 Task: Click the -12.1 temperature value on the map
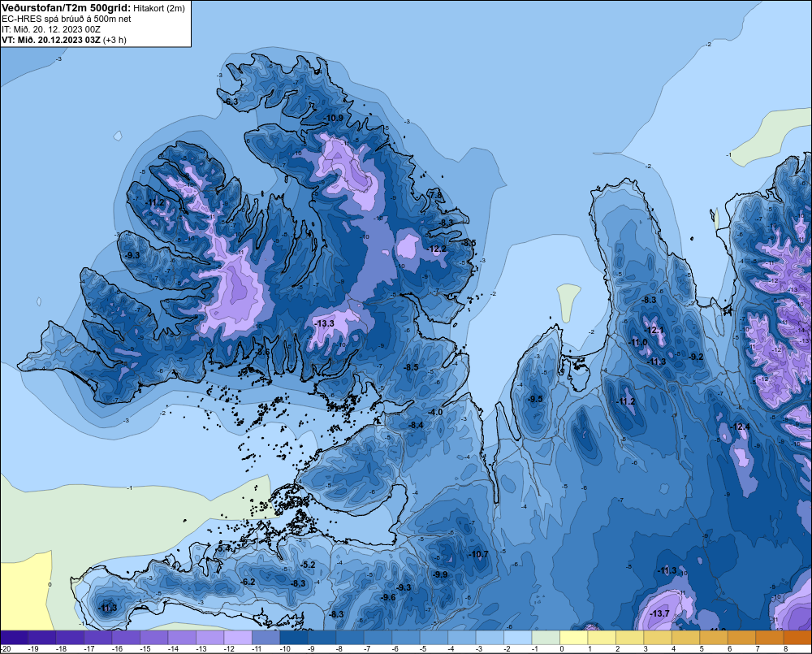[654, 330]
